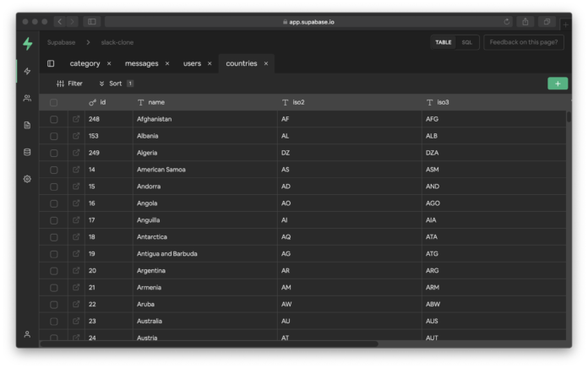Toggle the select-all header checkbox
The width and height of the screenshot is (588, 368).
tap(53, 103)
